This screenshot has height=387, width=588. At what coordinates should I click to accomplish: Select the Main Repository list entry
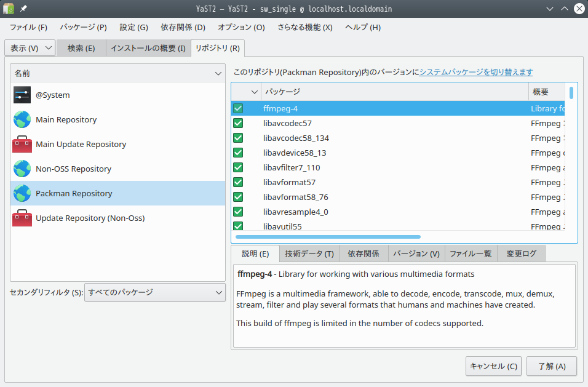click(117, 119)
